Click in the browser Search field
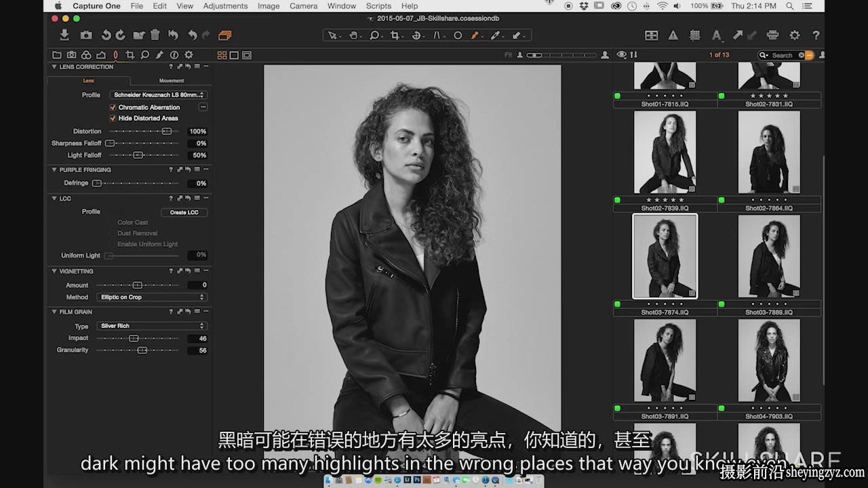The height and width of the screenshot is (488, 868). point(782,55)
